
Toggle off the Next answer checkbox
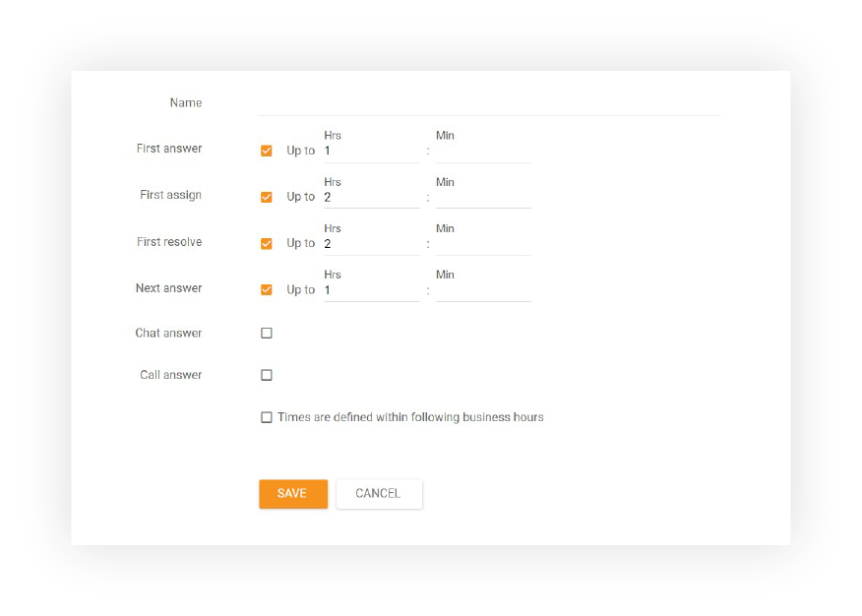click(266, 289)
